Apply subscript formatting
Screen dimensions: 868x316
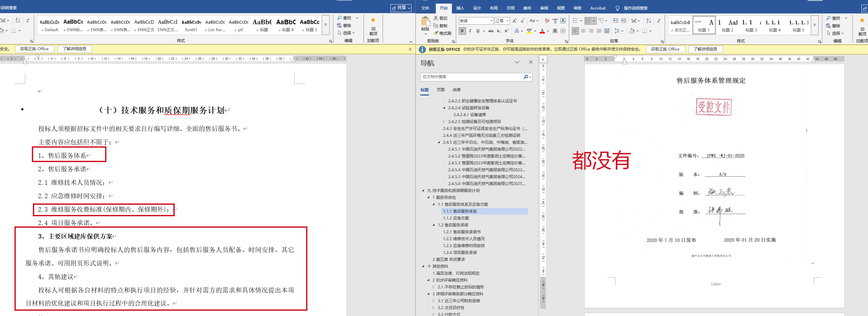tap(499, 31)
